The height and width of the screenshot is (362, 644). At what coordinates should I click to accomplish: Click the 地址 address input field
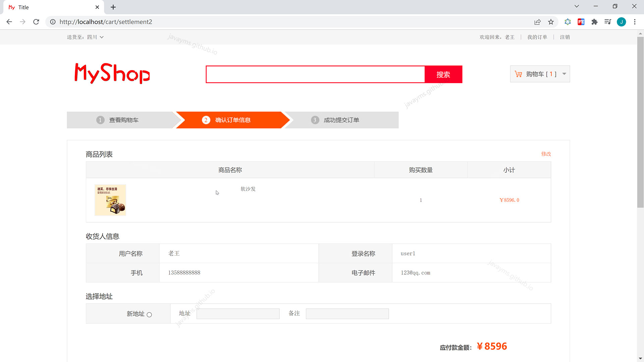click(237, 313)
